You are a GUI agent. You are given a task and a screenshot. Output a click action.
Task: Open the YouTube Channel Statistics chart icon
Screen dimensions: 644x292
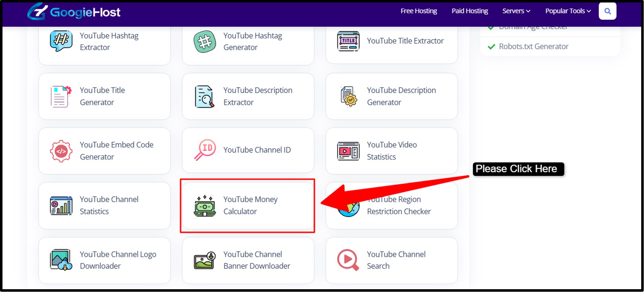click(61, 206)
